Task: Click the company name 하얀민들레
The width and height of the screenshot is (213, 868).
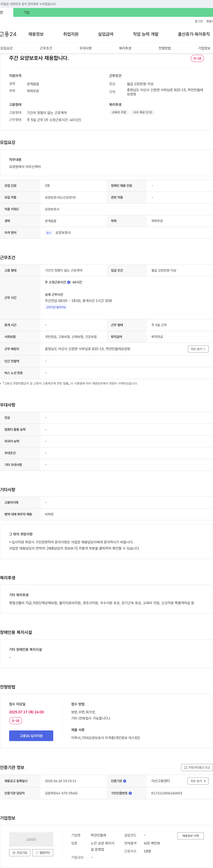Action: coord(98,835)
